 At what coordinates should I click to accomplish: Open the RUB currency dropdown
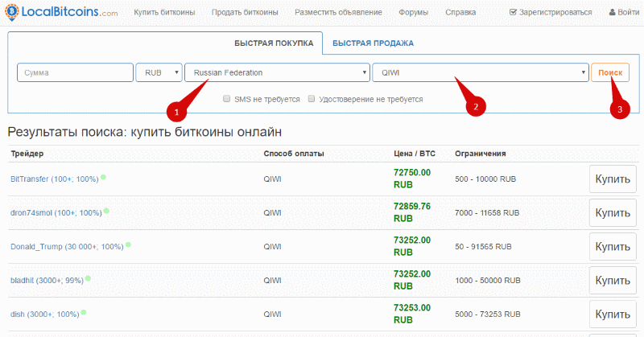click(159, 72)
